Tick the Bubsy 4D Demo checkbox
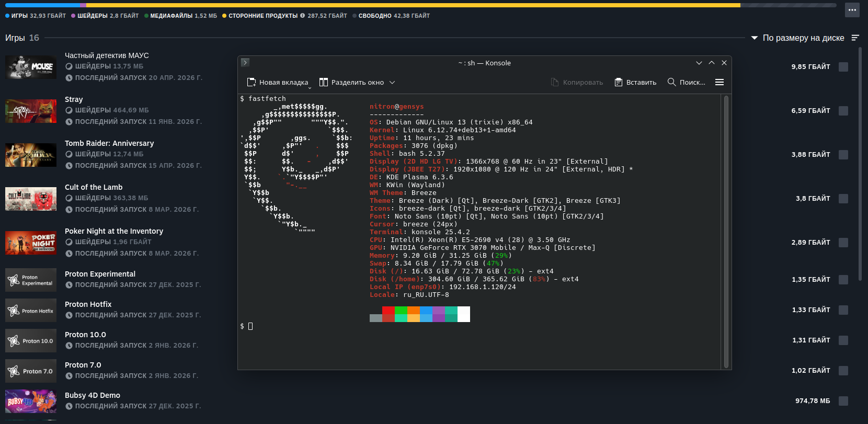The image size is (868, 424). point(843,401)
